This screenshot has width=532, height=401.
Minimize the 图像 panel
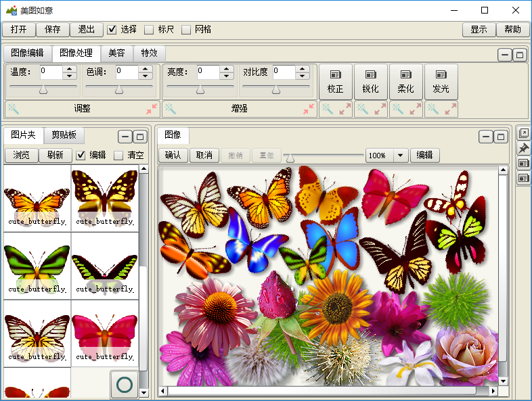point(486,137)
